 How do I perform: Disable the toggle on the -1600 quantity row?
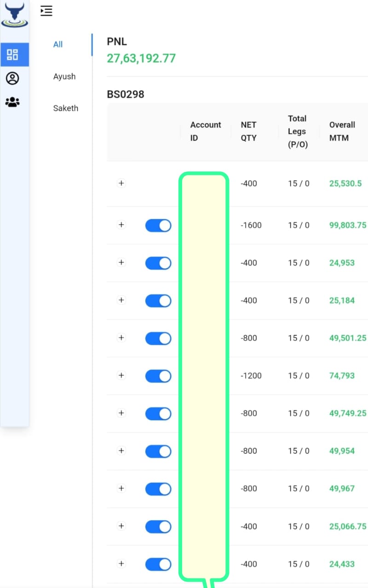click(x=158, y=225)
